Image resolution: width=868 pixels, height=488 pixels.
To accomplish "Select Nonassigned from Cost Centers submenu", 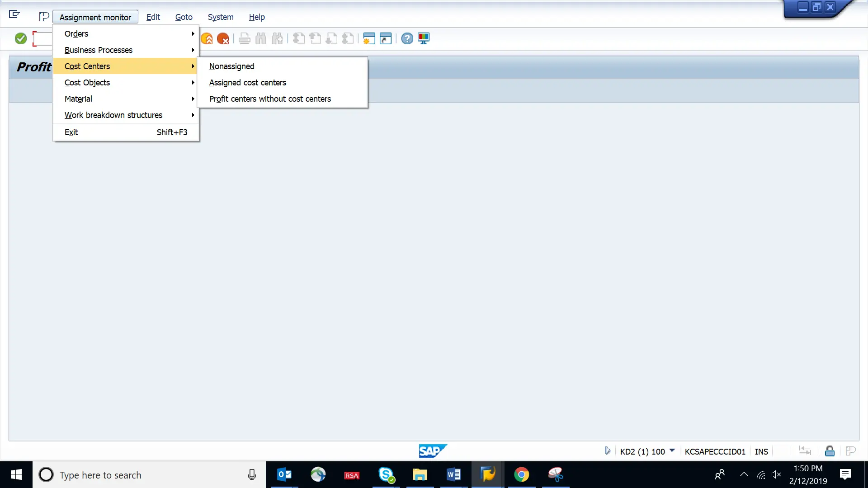I will 232,66.
